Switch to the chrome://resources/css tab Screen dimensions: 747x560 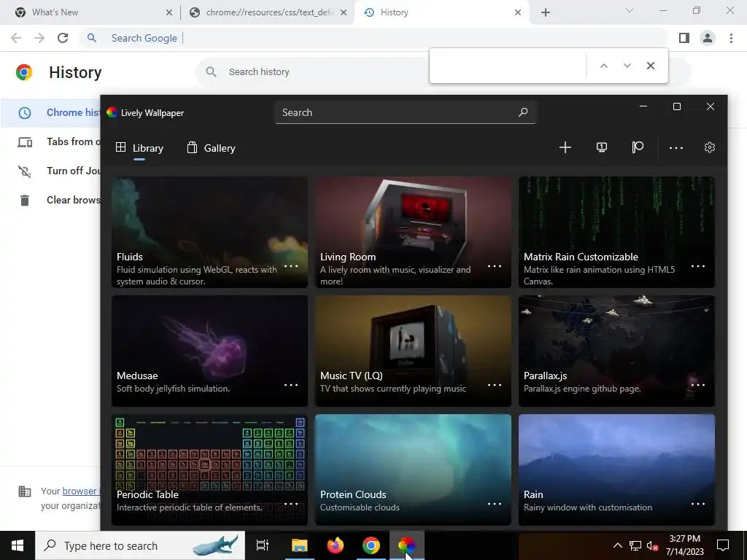tap(267, 12)
